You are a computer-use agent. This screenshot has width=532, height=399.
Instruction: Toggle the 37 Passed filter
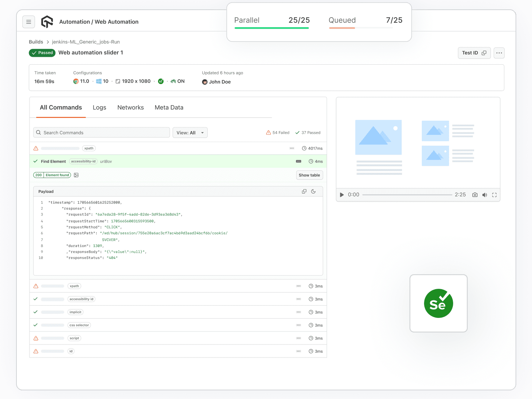coord(307,132)
